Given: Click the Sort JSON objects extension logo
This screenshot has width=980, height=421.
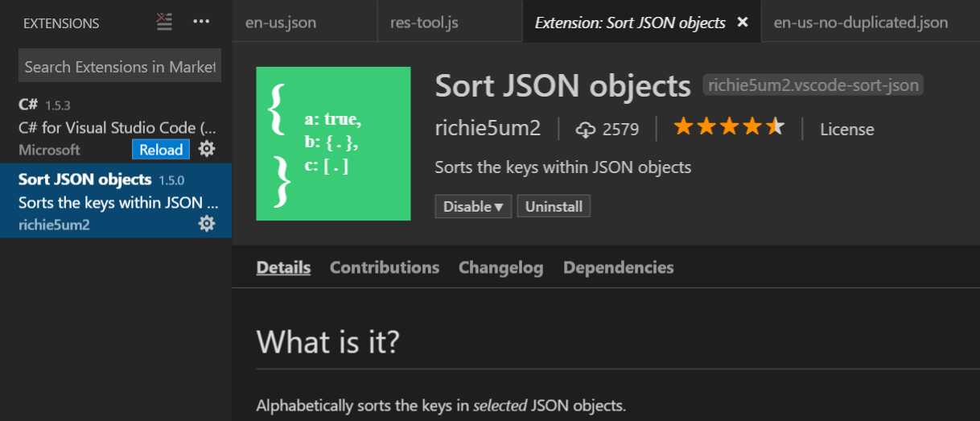Looking at the screenshot, I should click(x=333, y=143).
